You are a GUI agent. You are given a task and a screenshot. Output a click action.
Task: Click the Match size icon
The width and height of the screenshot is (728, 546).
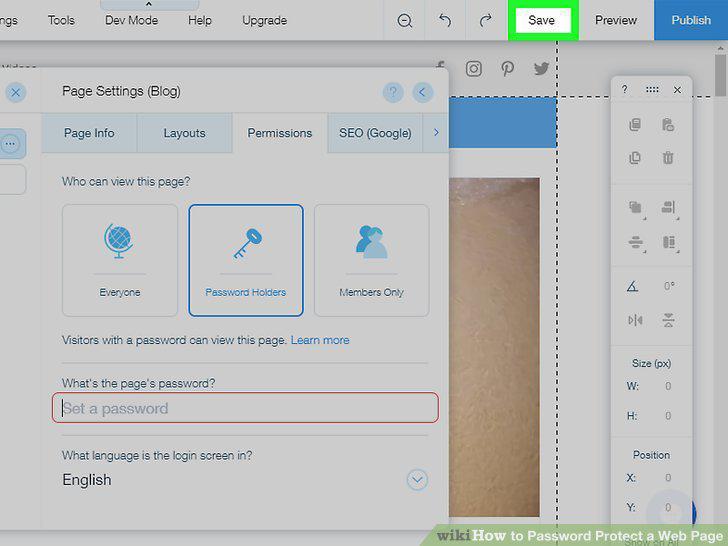click(x=669, y=242)
